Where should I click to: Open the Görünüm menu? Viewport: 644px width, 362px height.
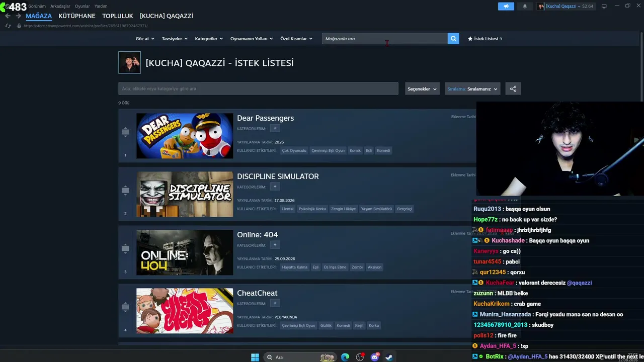(37, 6)
